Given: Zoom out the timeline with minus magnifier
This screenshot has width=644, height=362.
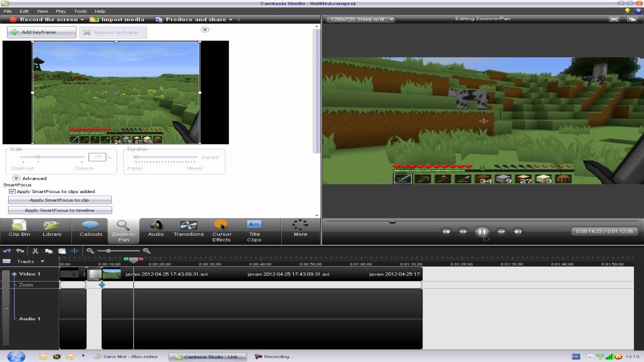Looking at the screenshot, I should [x=90, y=250].
